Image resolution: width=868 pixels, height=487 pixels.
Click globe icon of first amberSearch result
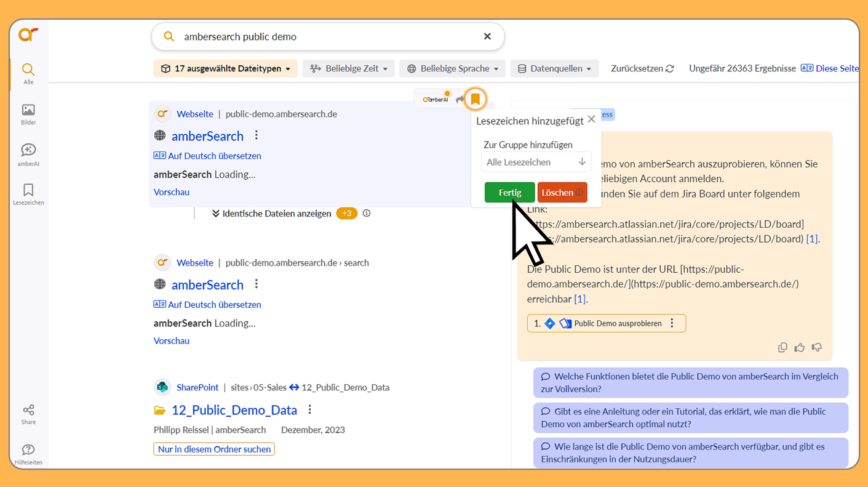pyautogui.click(x=160, y=136)
